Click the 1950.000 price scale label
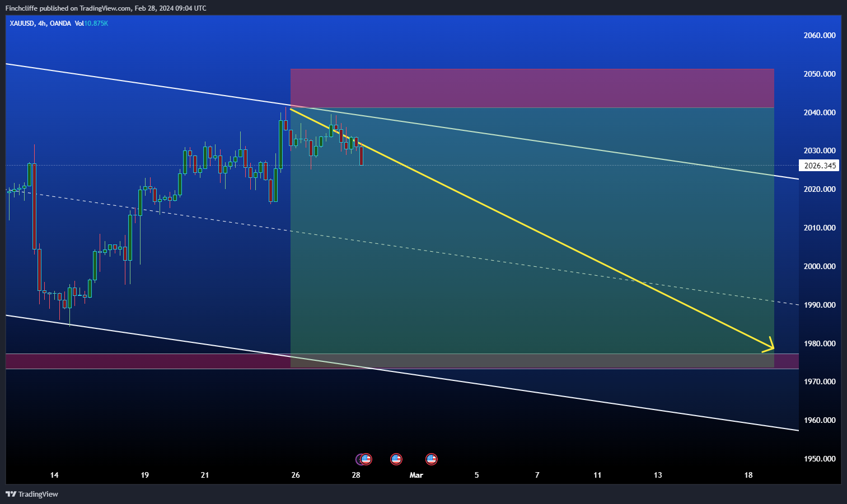 820,459
